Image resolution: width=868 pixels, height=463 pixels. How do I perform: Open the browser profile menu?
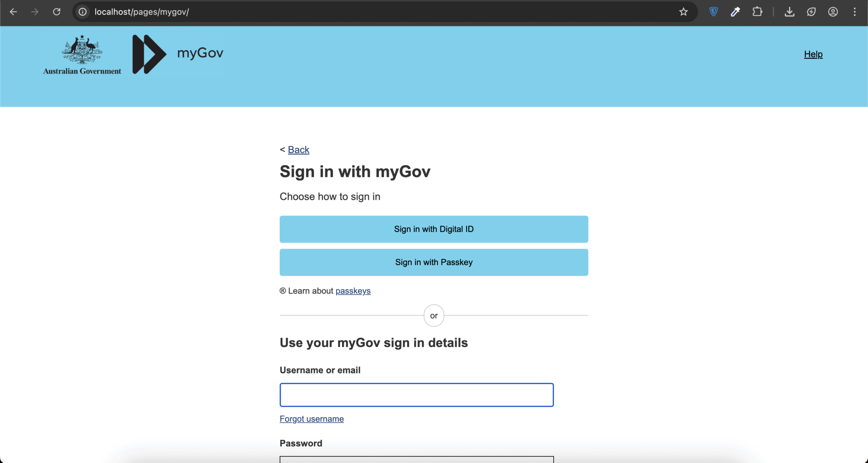click(833, 12)
